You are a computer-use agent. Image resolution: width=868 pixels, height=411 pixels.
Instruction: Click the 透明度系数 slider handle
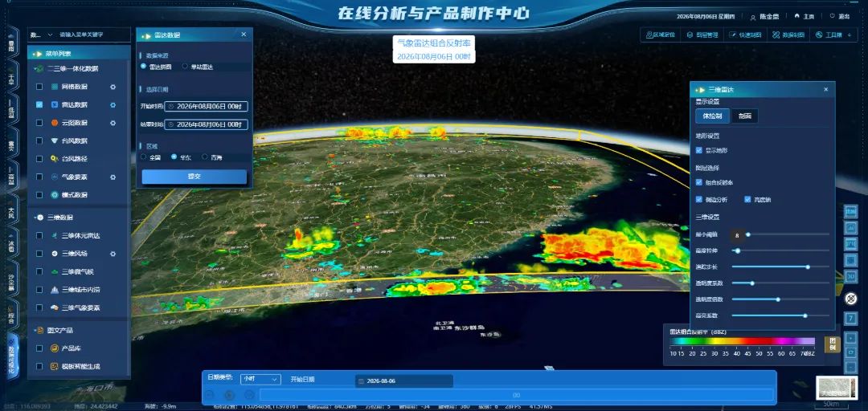[x=751, y=283]
